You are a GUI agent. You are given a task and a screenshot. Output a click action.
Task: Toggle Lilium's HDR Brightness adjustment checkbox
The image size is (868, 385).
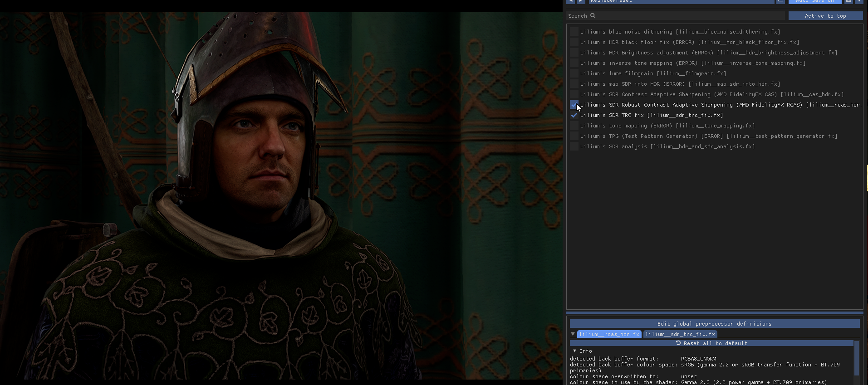click(574, 53)
